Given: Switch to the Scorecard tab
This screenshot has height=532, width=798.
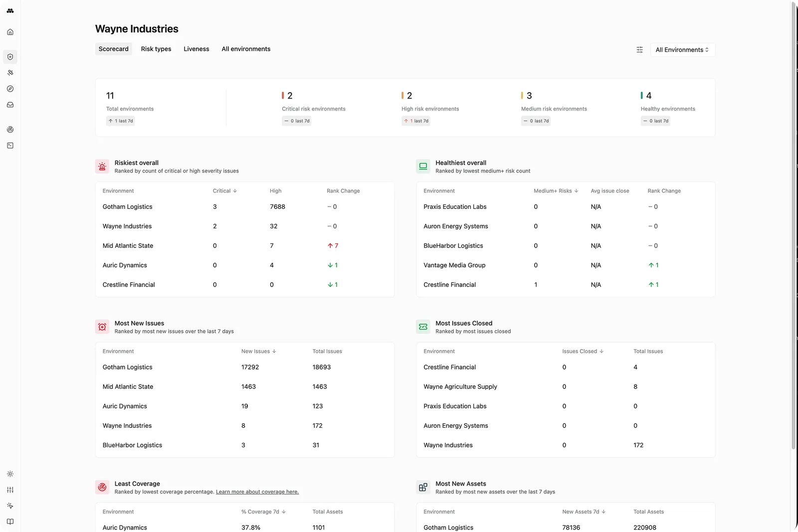Looking at the screenshot, I should tap(114, 49).
